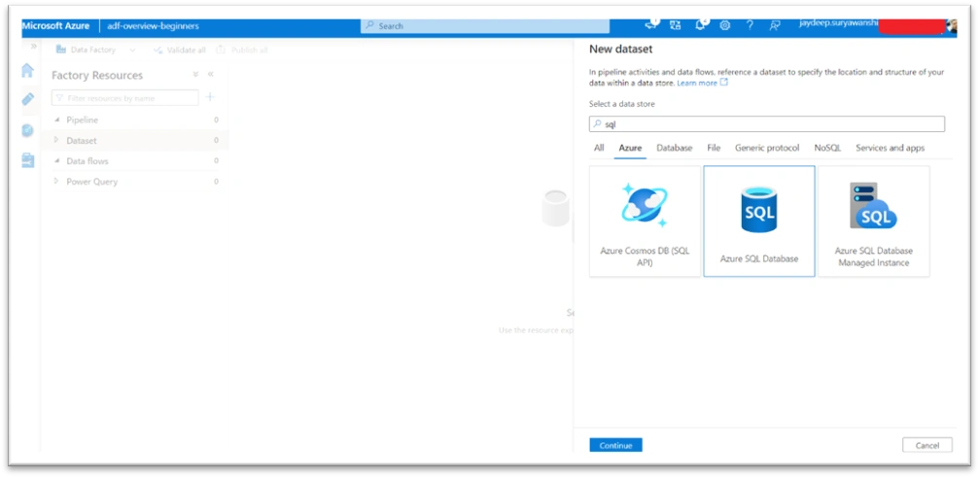Select the Dataset label in the resource tree
Image resolution: width=980 pixels, height=478 pixels.
point(82,141)
